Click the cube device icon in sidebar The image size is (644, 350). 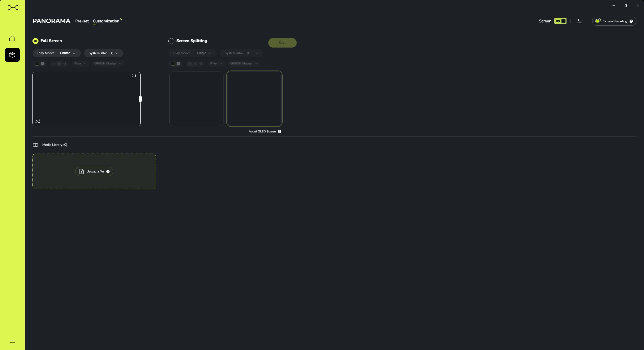12,55
